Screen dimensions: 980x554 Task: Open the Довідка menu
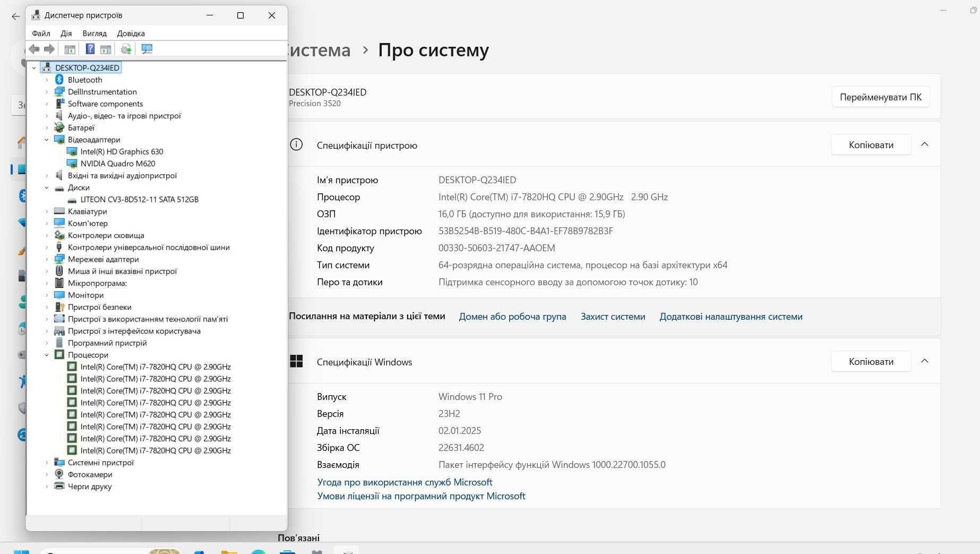[131, 33]
